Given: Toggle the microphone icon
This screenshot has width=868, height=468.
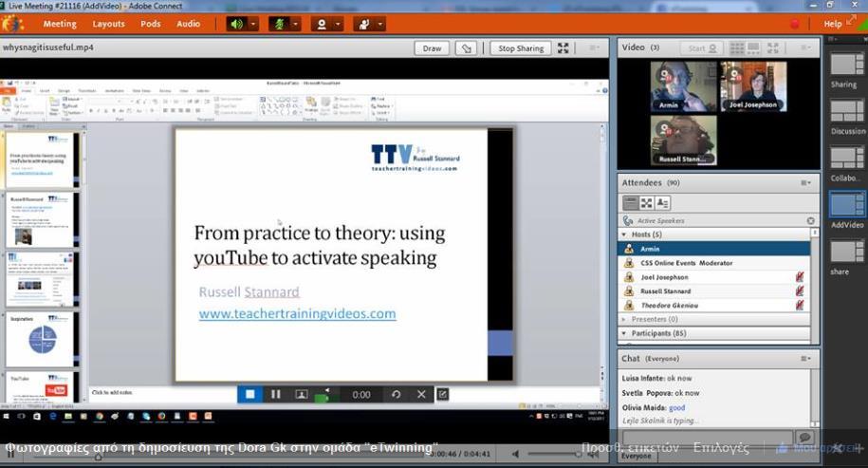Looking at the screenshot, I should [279, 24].
